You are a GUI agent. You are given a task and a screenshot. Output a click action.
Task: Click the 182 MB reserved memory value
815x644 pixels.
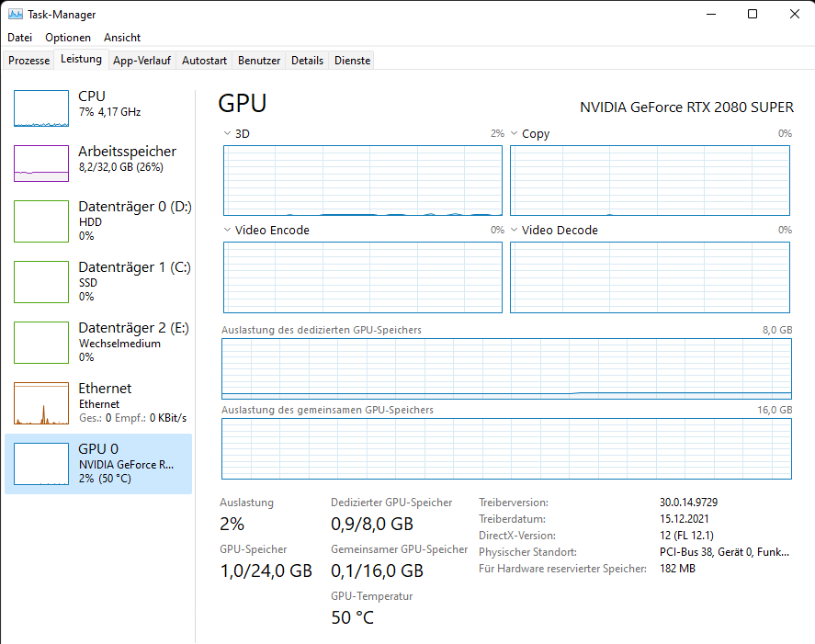tap(677, 569)
